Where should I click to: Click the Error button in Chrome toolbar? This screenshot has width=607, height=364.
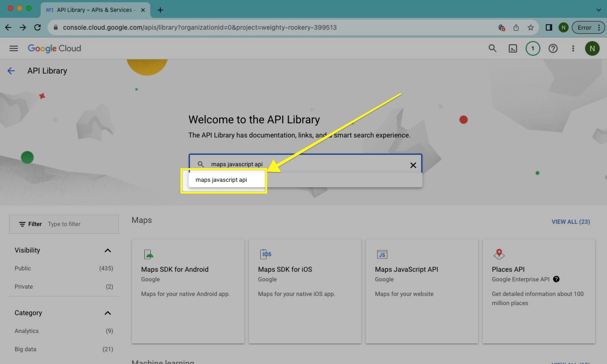point(588,27)
